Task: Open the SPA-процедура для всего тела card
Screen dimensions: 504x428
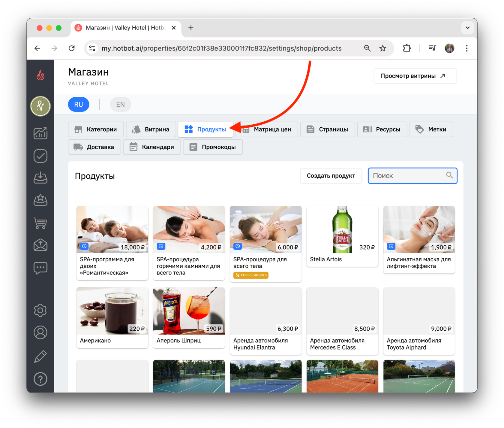Action: coord(266,244)
